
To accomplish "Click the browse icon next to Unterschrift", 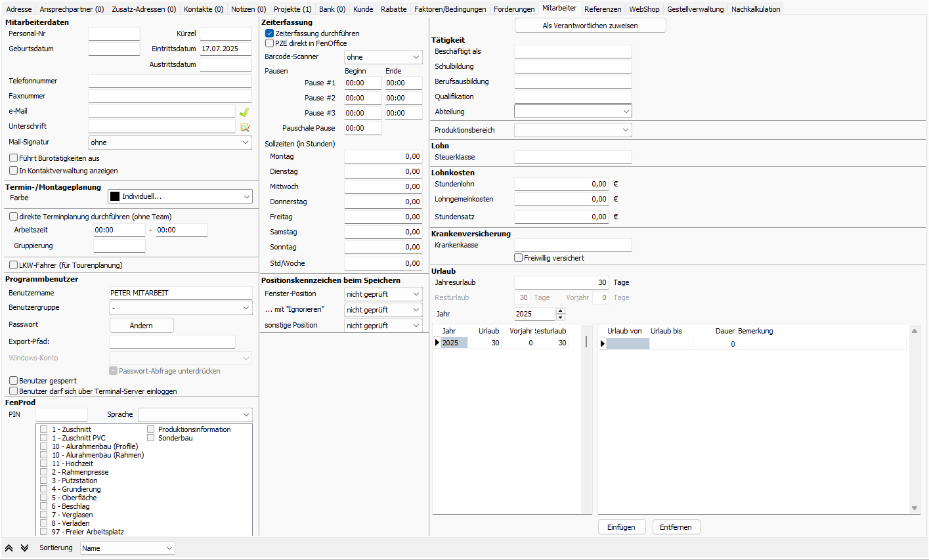I will point(245,127).
